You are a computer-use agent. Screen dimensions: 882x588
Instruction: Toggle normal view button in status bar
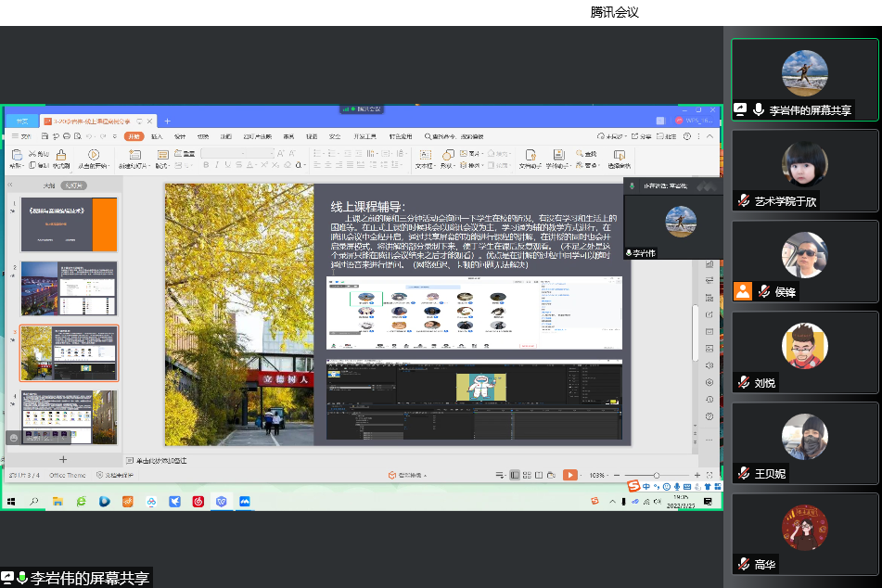click(x=515, y=475)
